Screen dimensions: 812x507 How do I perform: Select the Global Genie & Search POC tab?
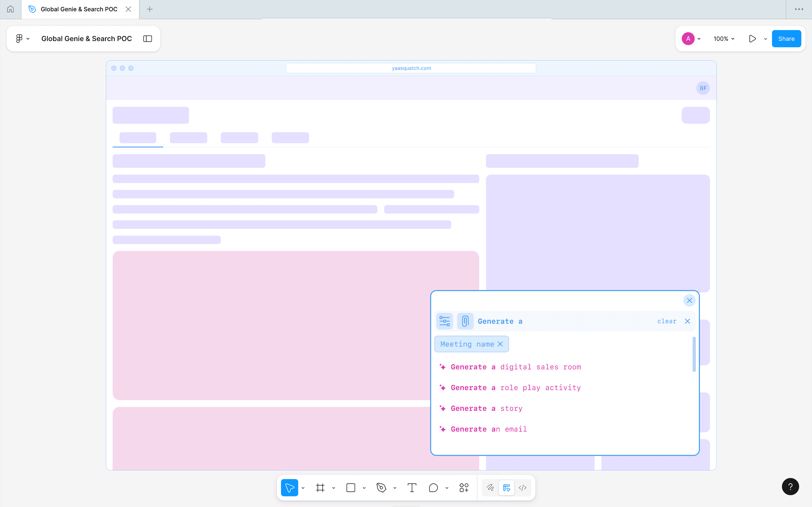(x=79, y=9)
